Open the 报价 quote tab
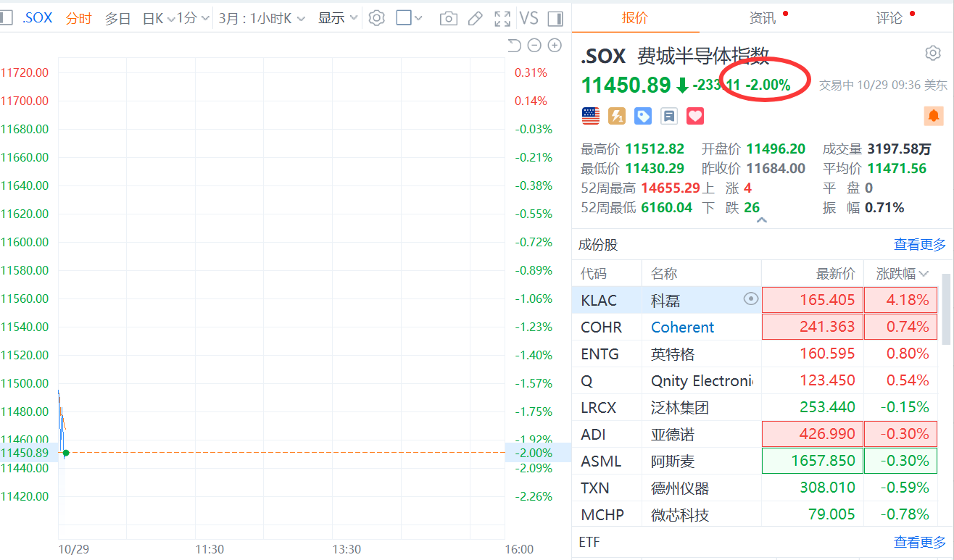The image size is (954, 560). [635, 17]
